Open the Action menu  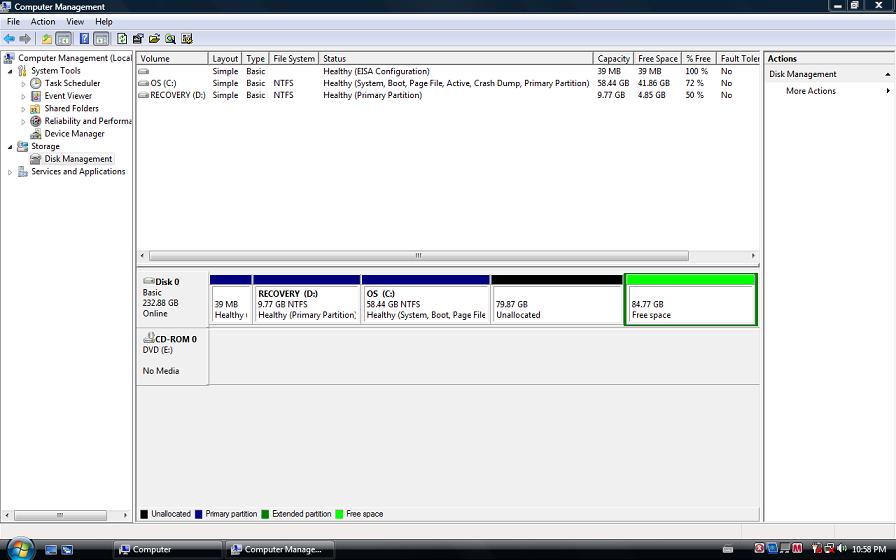click(43, 22)
